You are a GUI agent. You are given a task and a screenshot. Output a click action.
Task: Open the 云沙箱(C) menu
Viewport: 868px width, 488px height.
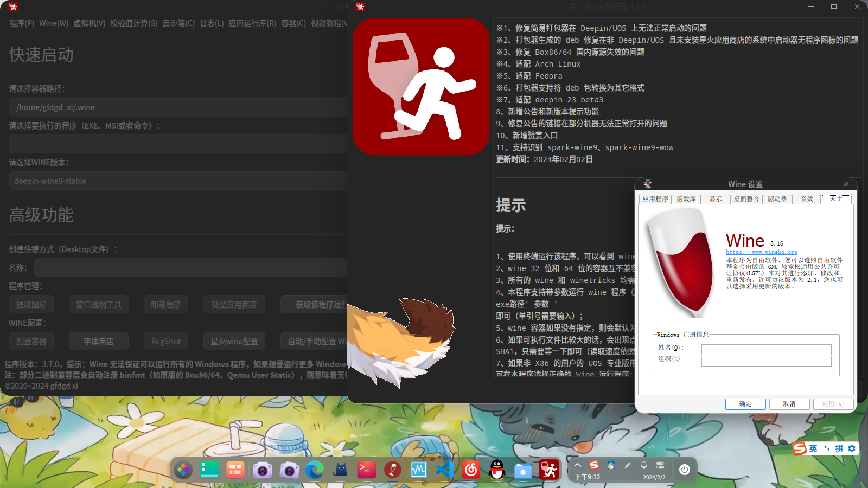(x=178, y=23)
